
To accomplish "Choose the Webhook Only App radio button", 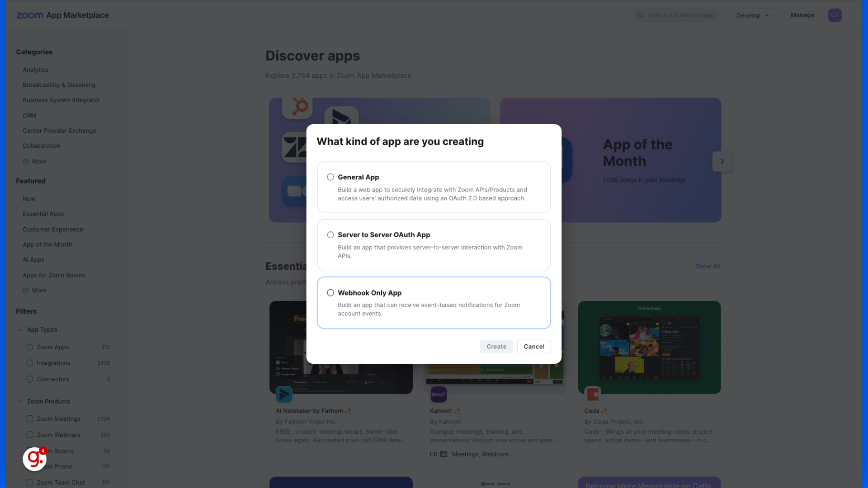I will pyautogui.click(x=330, y=293).
